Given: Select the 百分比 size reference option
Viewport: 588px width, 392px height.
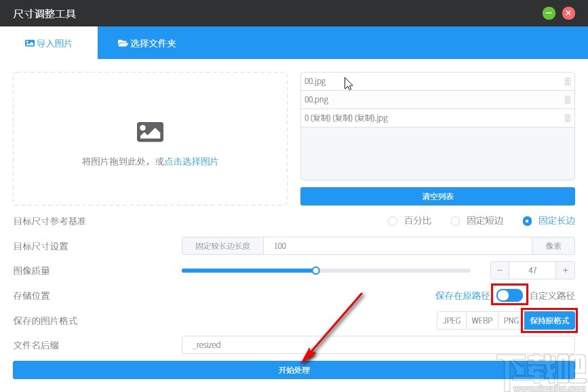Looking at the screenshot, I should point(393,221).
